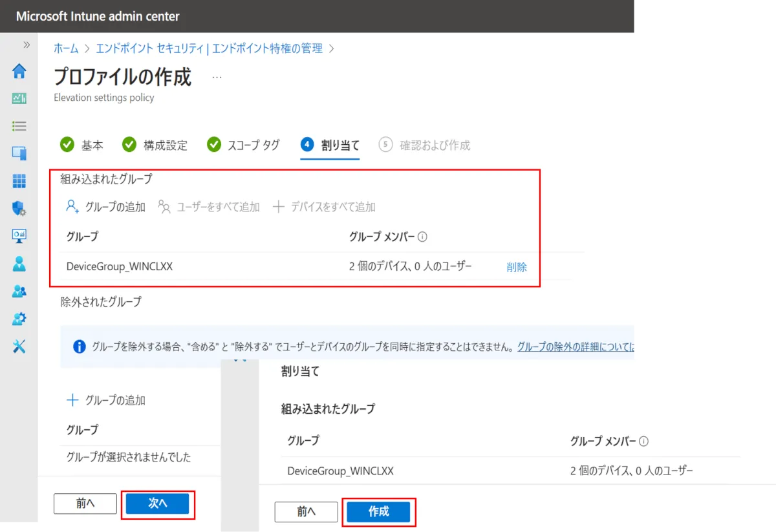Viewport: 776px width, 532px height.
Task: Click the 作成 button
Action: click(378, 512)
